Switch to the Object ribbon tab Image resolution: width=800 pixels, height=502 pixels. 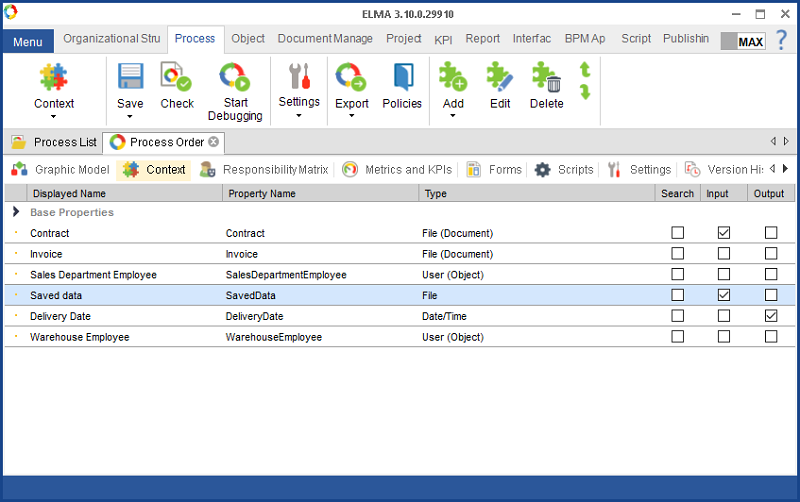(x=248, y=39)
